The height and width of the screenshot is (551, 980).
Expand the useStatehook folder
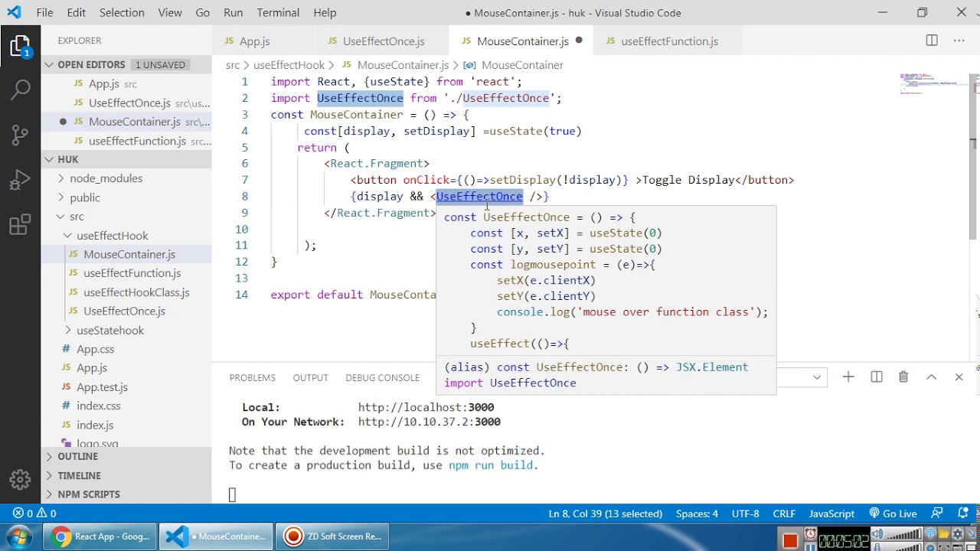point(110,331)
